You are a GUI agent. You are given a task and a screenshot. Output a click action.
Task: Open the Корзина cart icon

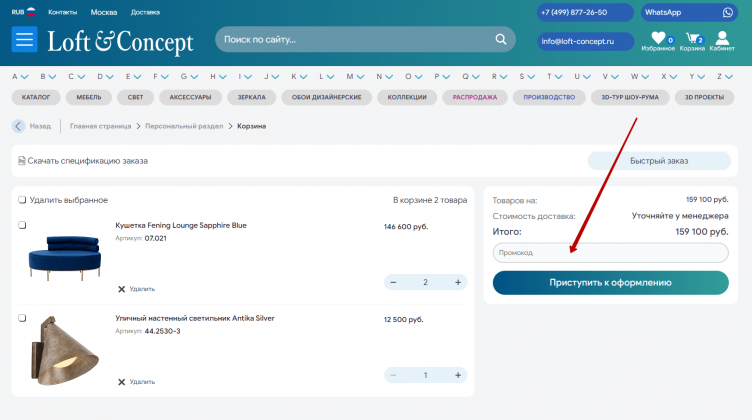pos(692,39)
